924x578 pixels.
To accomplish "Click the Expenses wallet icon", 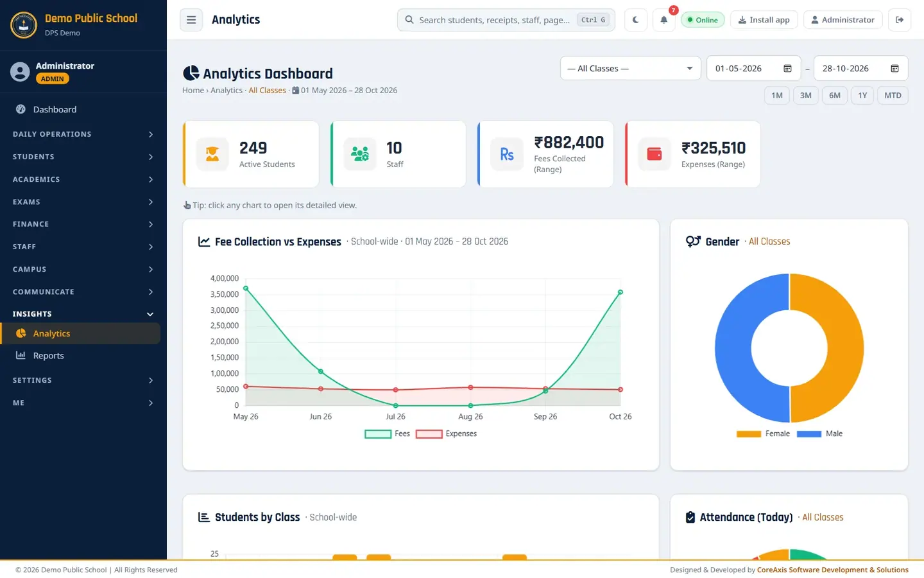I will (654, 154).
